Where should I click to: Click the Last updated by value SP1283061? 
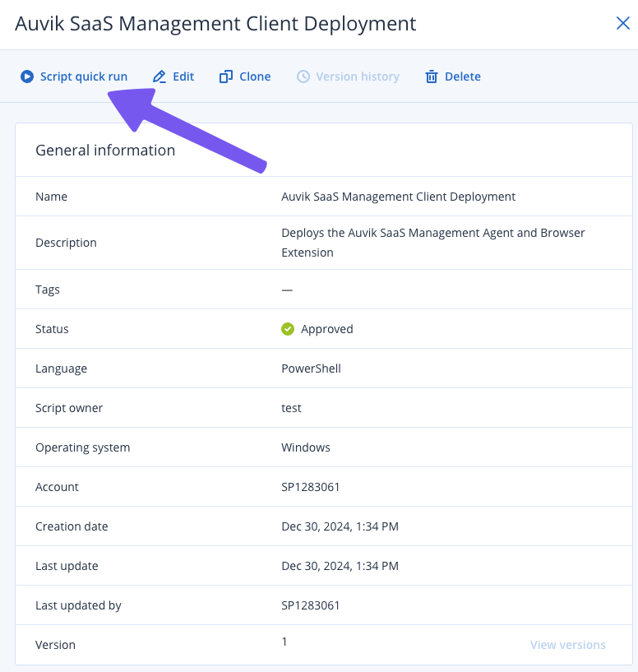pyautogui.click(x=311, y=605)
